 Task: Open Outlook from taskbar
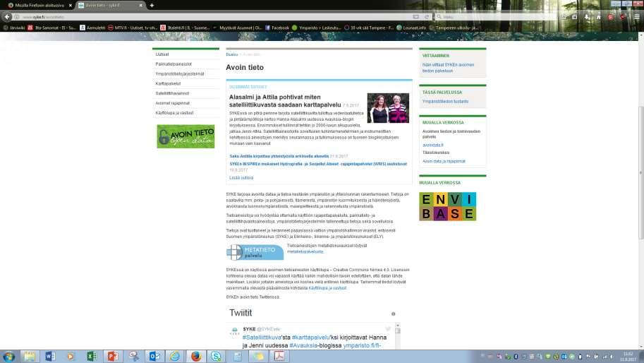(x=154, y=357)
